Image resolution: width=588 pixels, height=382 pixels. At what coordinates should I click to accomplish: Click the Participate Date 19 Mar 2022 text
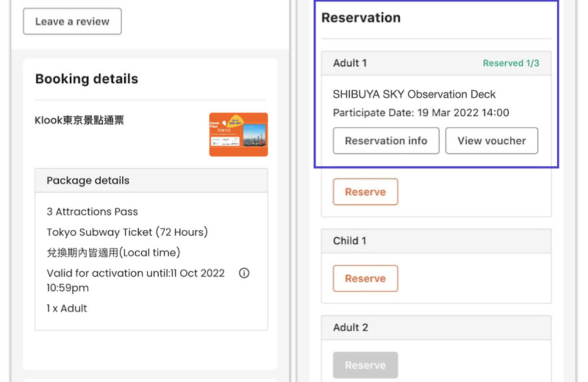pyautogui.click(x=420, y=113)
